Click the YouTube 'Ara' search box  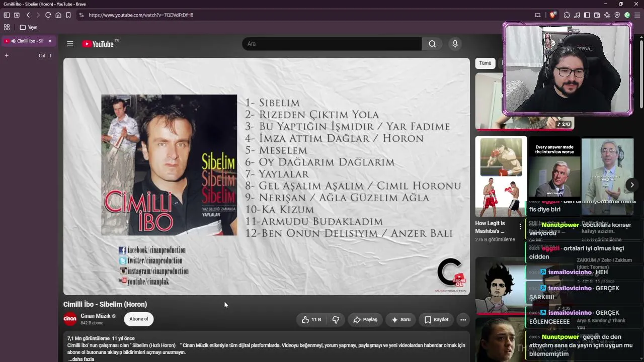pos(332,44)
